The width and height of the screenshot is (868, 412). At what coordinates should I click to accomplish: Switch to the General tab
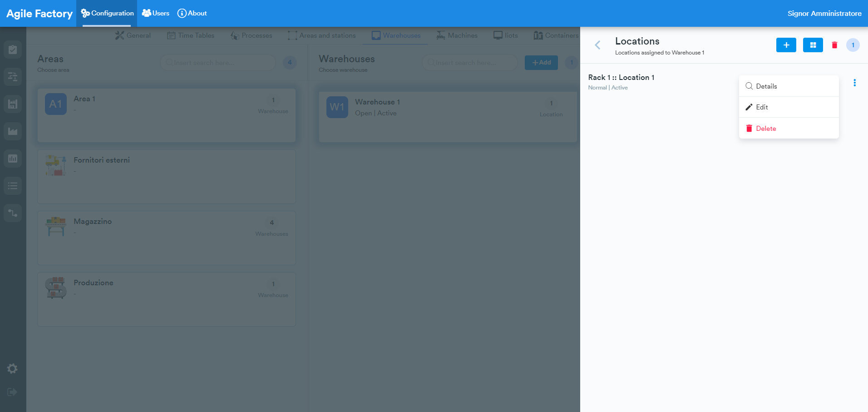[133, 35]
